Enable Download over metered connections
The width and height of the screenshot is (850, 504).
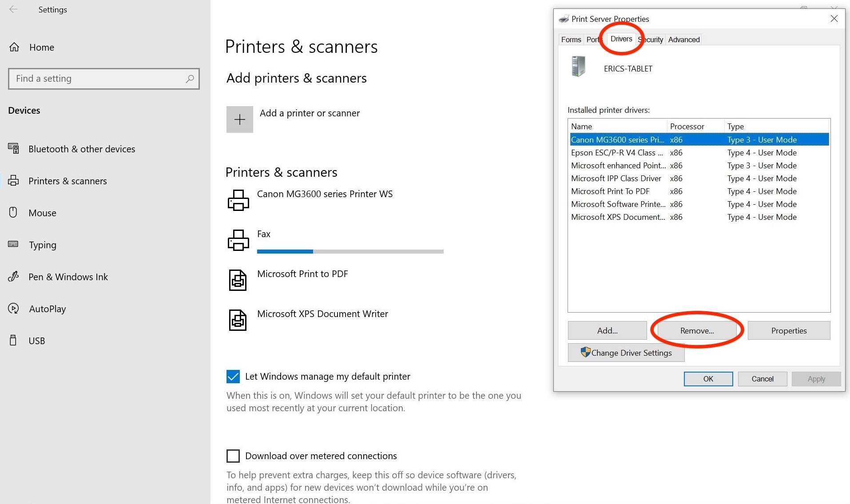coord(233,456)
